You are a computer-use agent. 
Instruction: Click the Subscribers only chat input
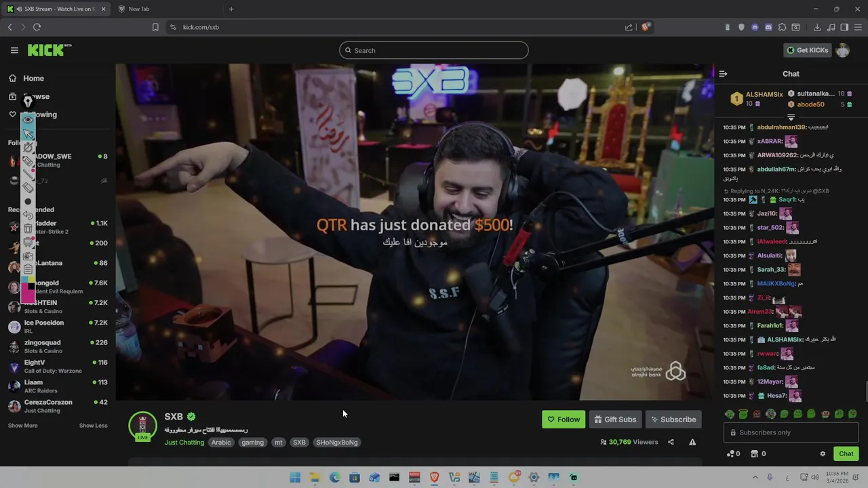tap(791, 432)
